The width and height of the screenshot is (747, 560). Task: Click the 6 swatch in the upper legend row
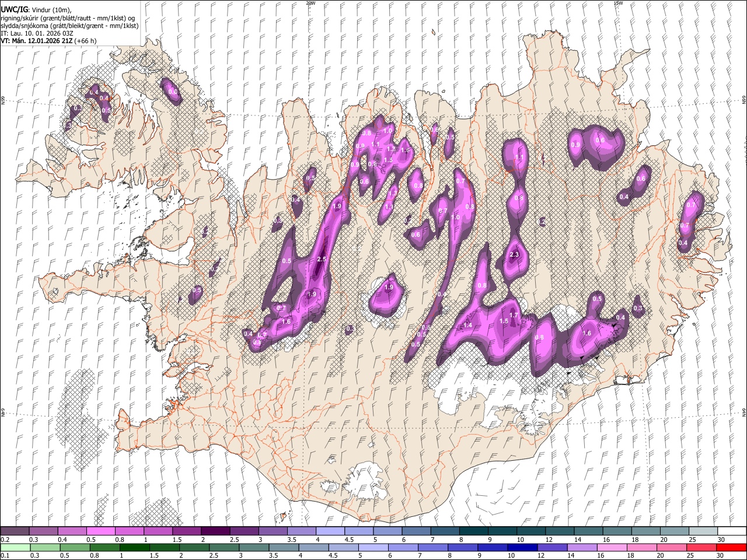416,531
